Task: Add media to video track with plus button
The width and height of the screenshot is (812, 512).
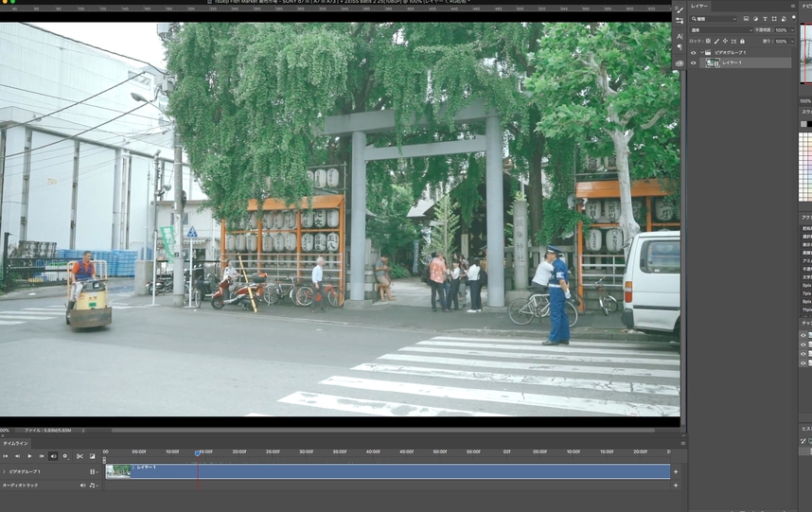Action: tap(675, 471)
